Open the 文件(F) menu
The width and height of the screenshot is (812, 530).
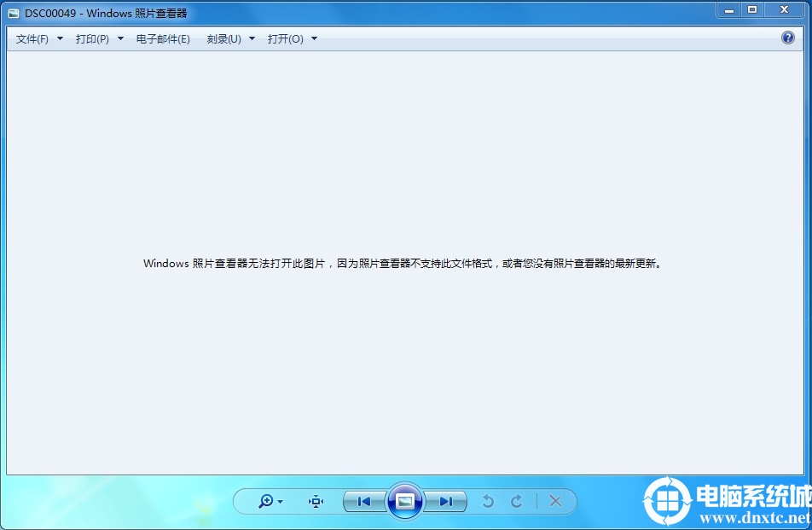point(32,39)
